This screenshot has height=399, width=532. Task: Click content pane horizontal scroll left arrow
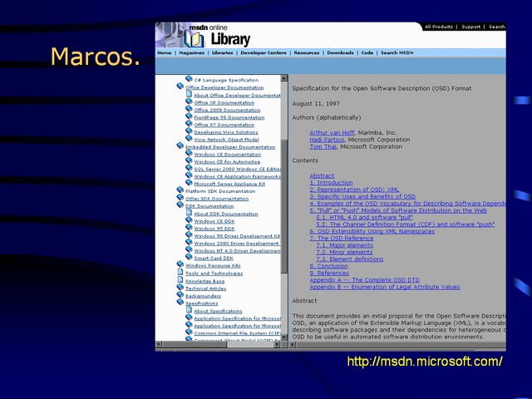[293, 344]
